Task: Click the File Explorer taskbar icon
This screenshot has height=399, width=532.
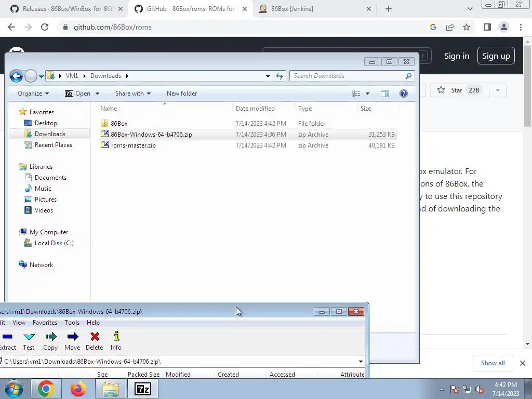Action: [x=111, y=389]
